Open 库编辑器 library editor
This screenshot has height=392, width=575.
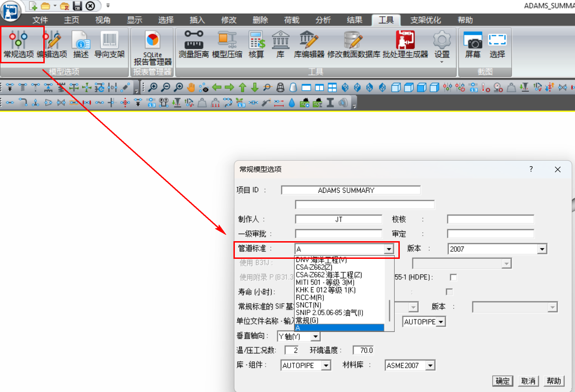[309, 45]
